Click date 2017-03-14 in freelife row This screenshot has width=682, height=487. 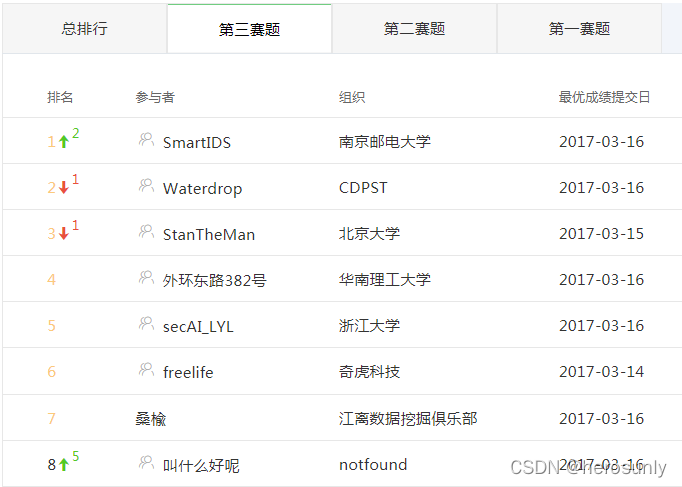[x=601, y=372]
